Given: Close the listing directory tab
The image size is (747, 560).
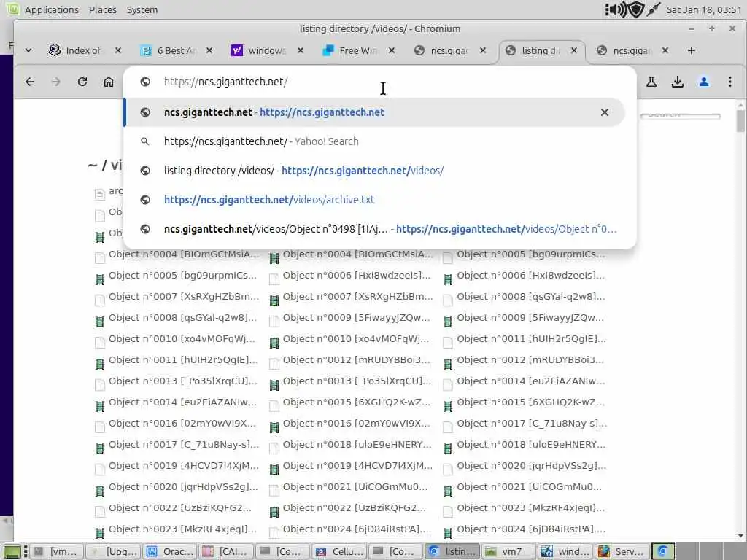Looking at the screenshot, I should [x=574, y=50].
